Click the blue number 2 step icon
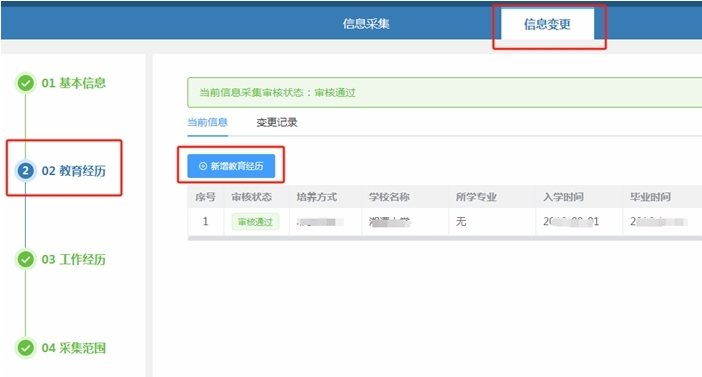Viewport: 702px width, 377px height. click(x=26, y=171)
